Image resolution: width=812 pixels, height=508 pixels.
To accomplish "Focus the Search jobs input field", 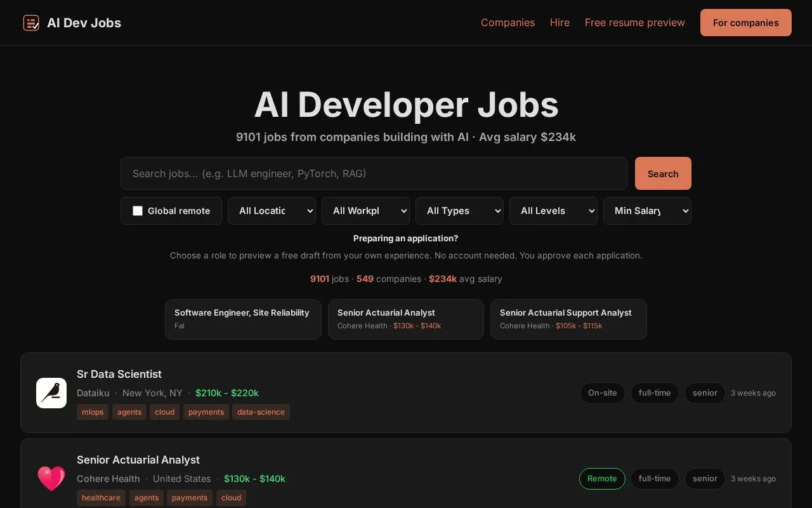I will (374, 173).
